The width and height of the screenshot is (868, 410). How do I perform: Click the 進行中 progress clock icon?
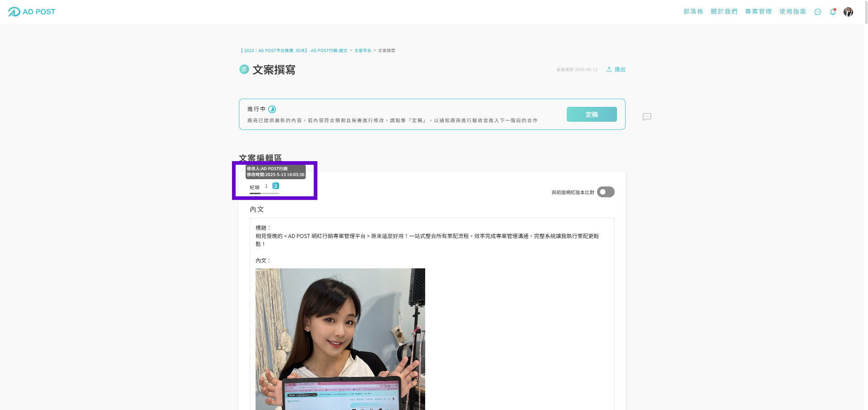click(271, 109)
